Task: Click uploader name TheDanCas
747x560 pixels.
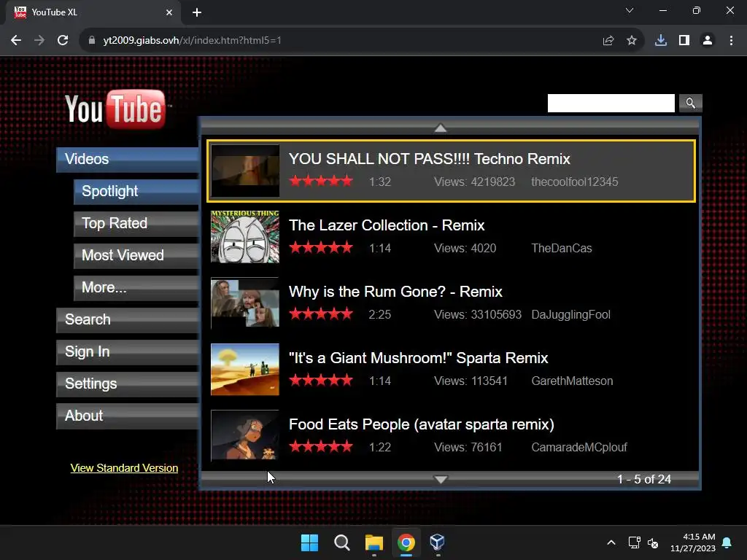Action: click(562, 248)
